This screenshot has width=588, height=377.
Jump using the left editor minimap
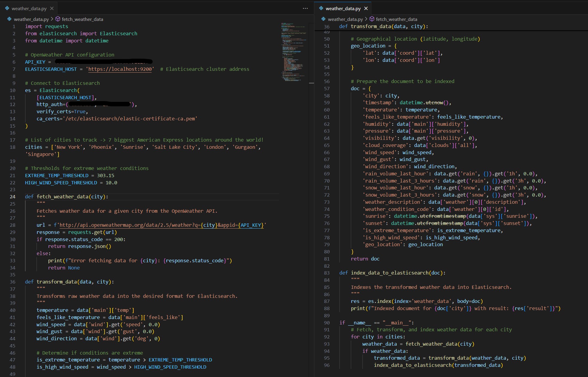pos(293,51)
